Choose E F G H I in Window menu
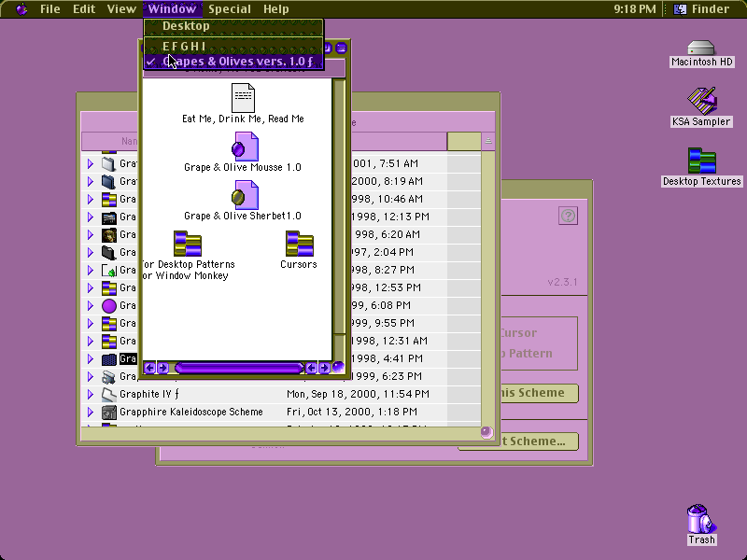Viewport: 747px width, 560px height. [233, 47]
